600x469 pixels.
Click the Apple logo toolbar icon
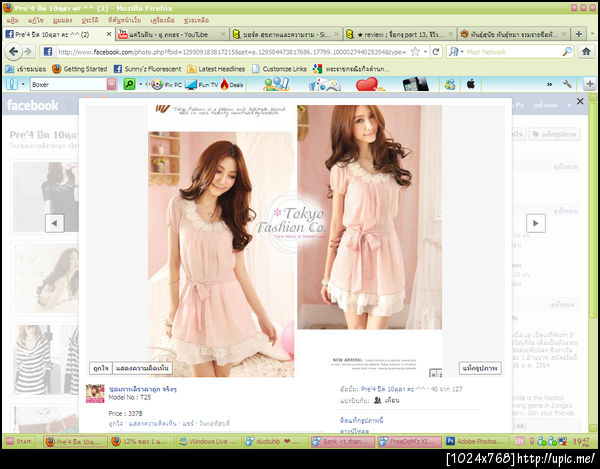click(471, 84)
